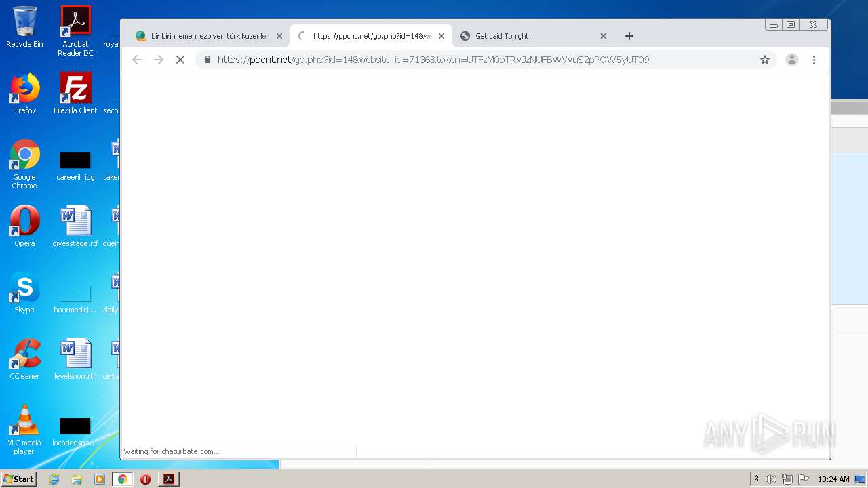Image resolution: width=868 pixels, height=488 pixels.
Task: Launch CCleaner from desktop
Action: click(x=24, y=359)
